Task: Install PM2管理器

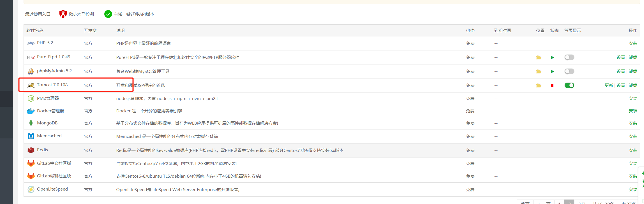Action: pos(633,98)
